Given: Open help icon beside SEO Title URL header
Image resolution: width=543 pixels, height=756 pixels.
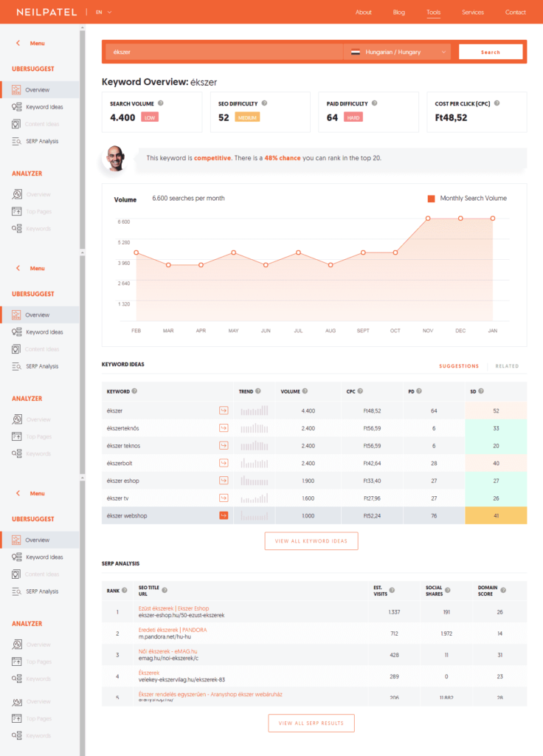Looking at the screenshot, I should pyautogui.click(x=165, y=590).
